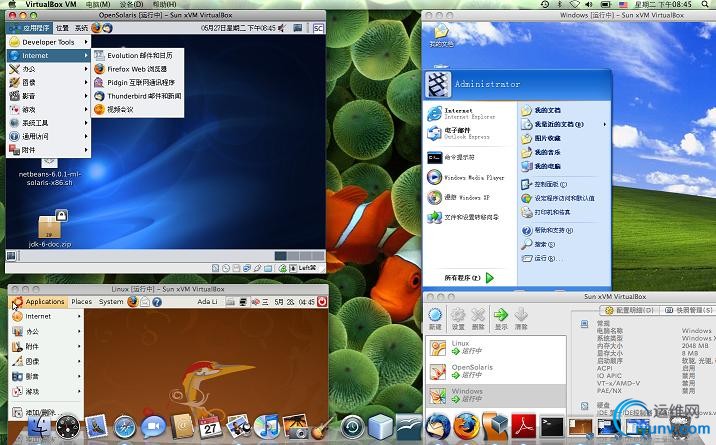Click the Thunderbird launcher in OpenSolaris top panel

point(107,28)
